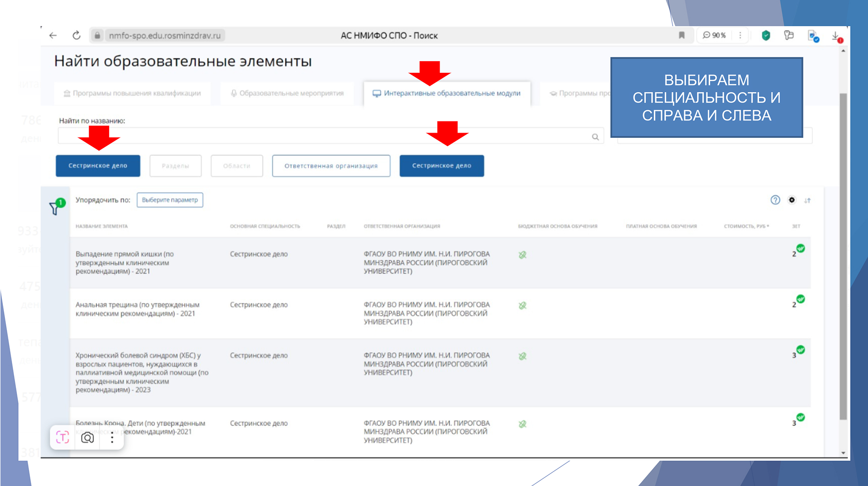This screenshot has width=868, height=486.
Task: Switch to Образовательные мероприятия tab
Action: tap(287, 93)
